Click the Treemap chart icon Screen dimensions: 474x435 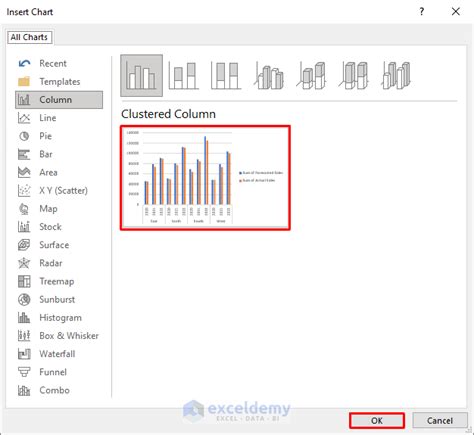click(24, 281)
